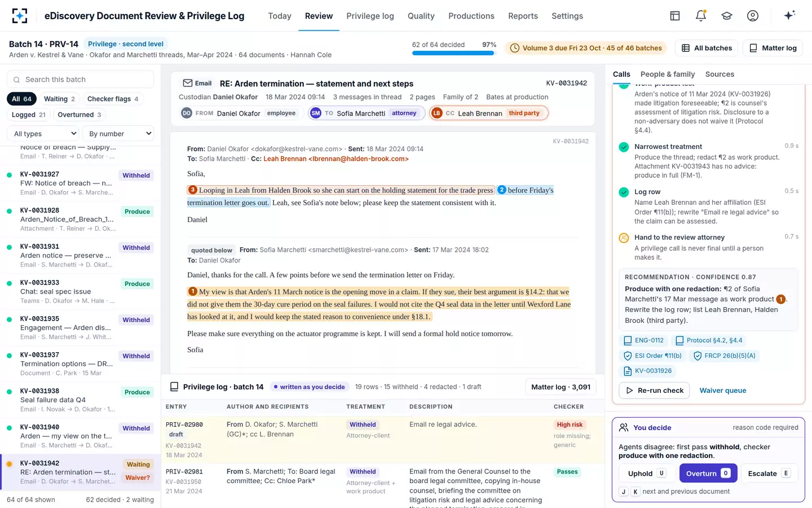
Task: Toggle the Waiting 2 filter chip
Action: [x=60, y=99]
